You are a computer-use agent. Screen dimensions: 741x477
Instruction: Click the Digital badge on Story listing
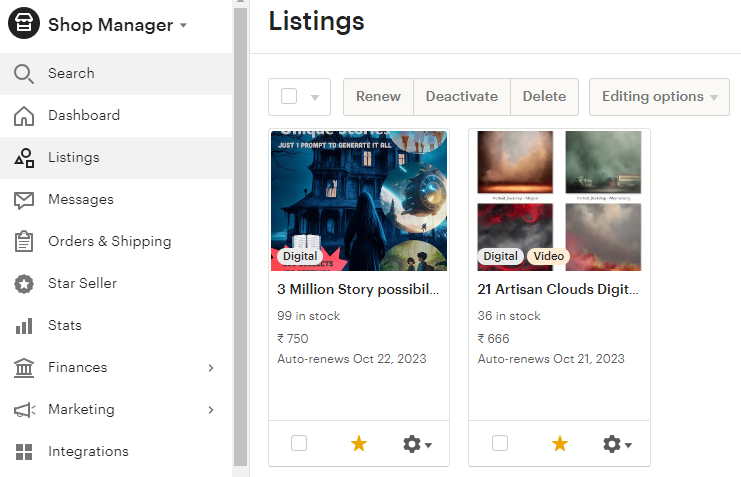point(300,256)
